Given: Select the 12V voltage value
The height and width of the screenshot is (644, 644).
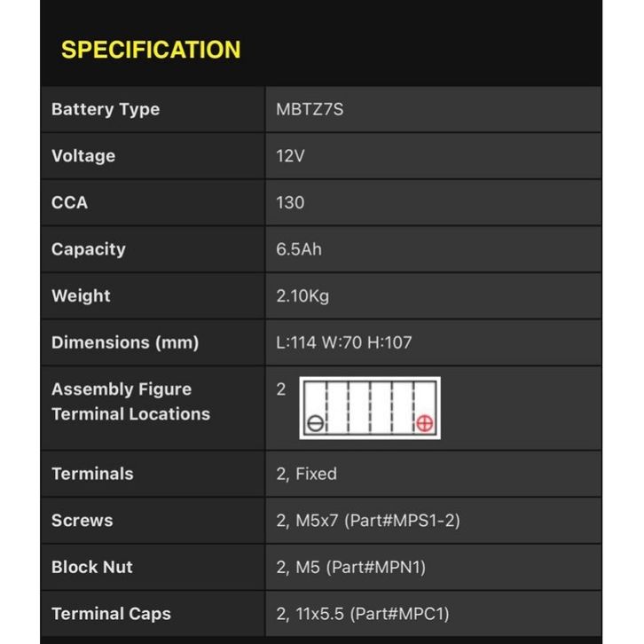Looking at the screenshot, I should click(x=290, y=156).
